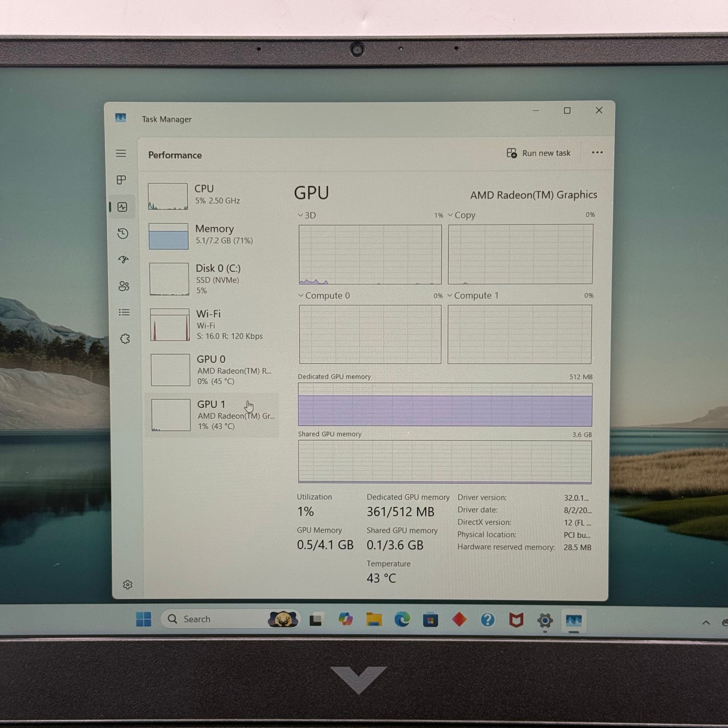Click the 0.5/4.1 GB GPU memory value
This screenshot has height=728, width=728.
click(x=325, y=545)
